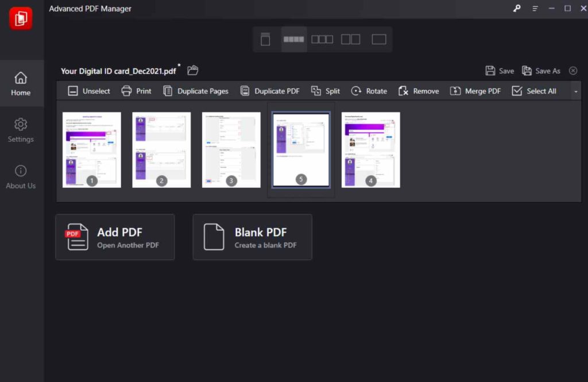Create a Blank PDF
588x382 pixels.
(253, 237)
